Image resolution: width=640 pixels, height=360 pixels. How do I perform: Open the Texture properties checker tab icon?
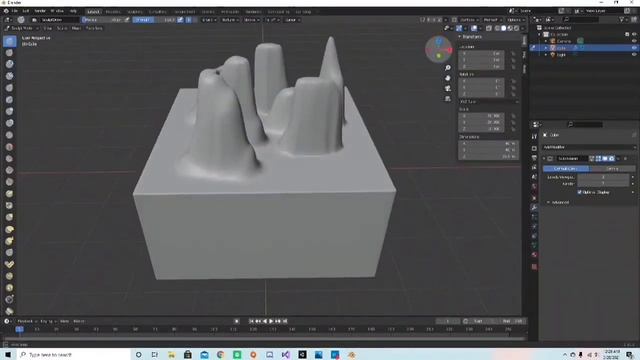click(x=534, y=267)
